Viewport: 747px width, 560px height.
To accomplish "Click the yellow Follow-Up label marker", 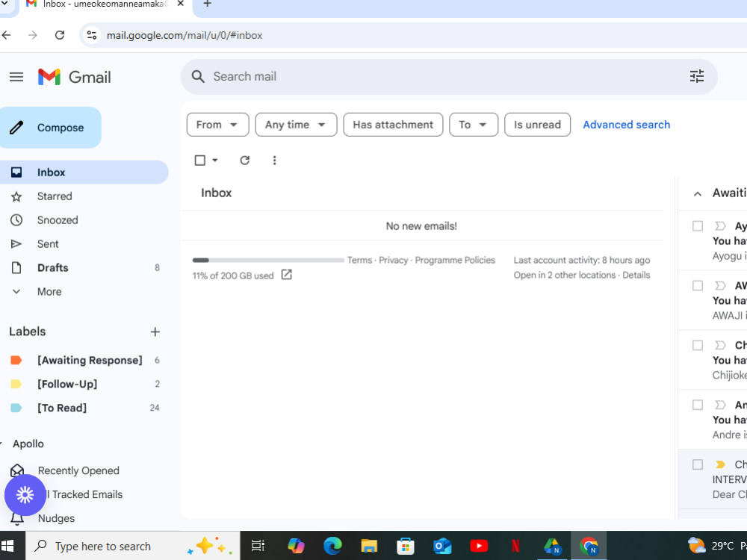I will pyautogui.click(x=16, y=384).
